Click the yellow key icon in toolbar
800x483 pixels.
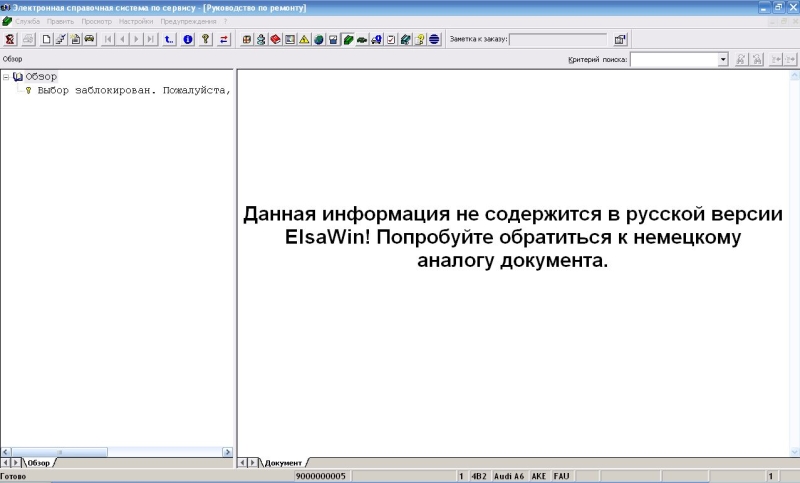[x=205, y=39]
